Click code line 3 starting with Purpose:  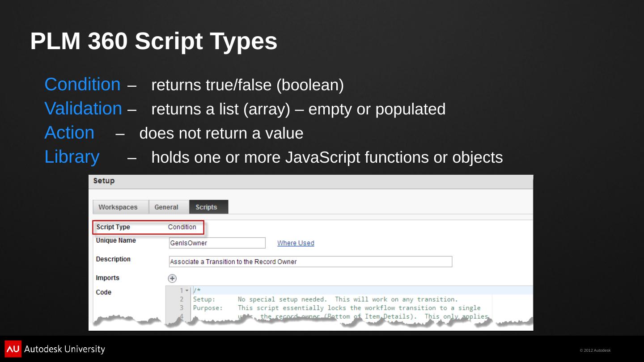[337, 308]
